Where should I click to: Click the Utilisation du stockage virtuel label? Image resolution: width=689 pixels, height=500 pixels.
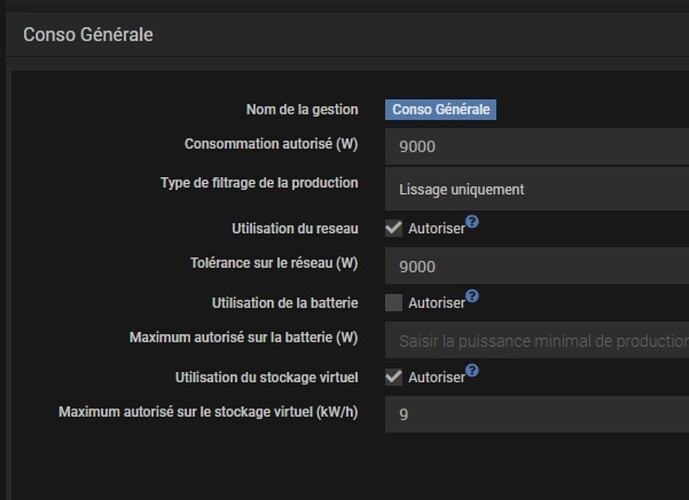[x=267, y=377]
